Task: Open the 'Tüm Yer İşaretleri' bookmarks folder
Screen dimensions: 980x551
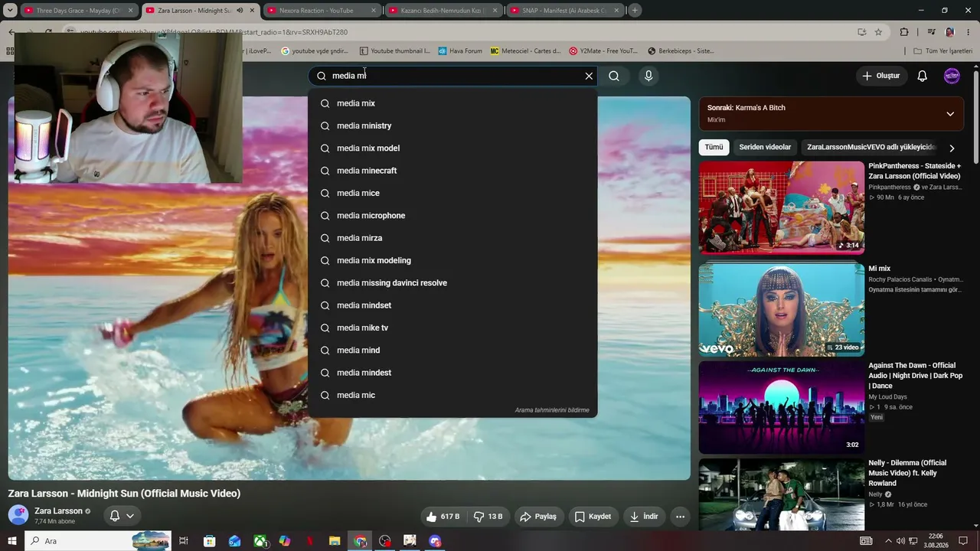Action: pyautogui.click(x=943, y=51)
